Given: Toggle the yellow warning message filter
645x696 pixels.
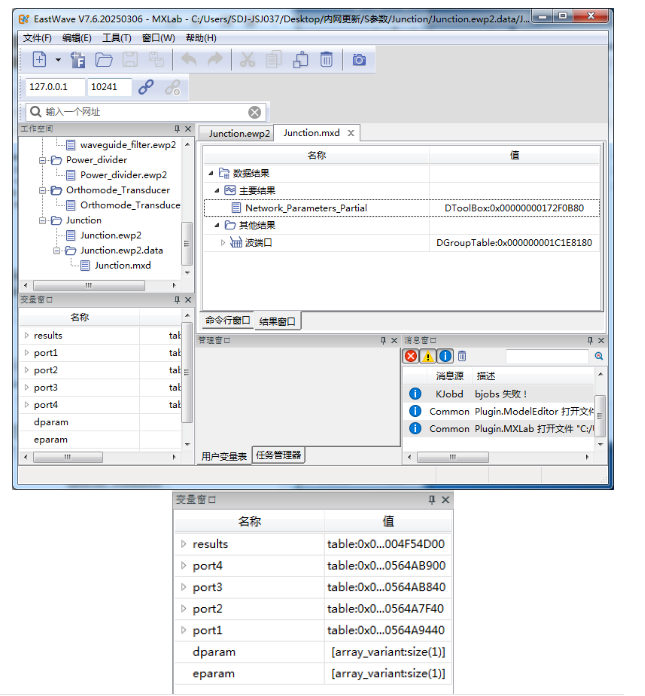Looking at the screenshot, I should click(x=428, y=356).
